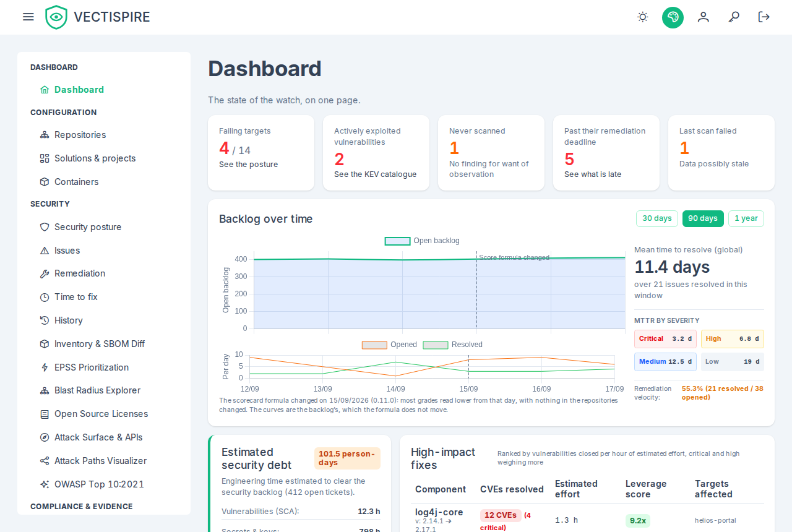Follow the See what is late link
Viewport: 792px width, 532px height.
click(593, 174)
